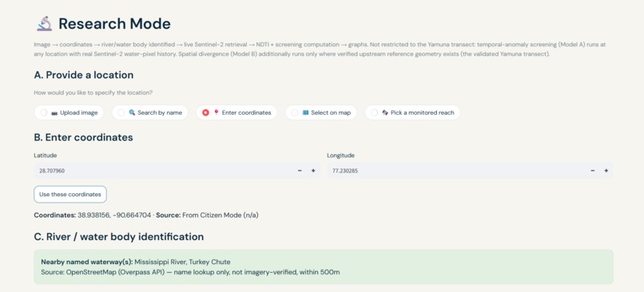Select the Pick a monitored reach option
This screenshot has height=292, width=644.
(412, 112)
